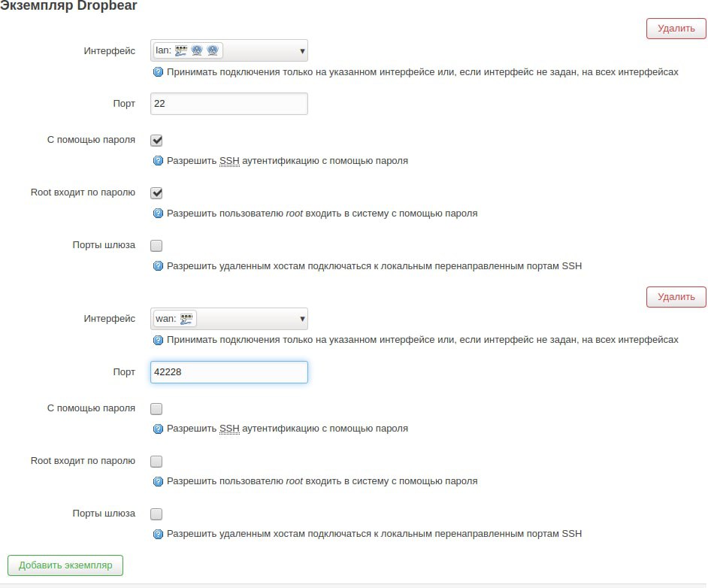Click Удалить for the wan Dropbear instance
Viewport: 708px width, 588px height.
coord(676,297)
